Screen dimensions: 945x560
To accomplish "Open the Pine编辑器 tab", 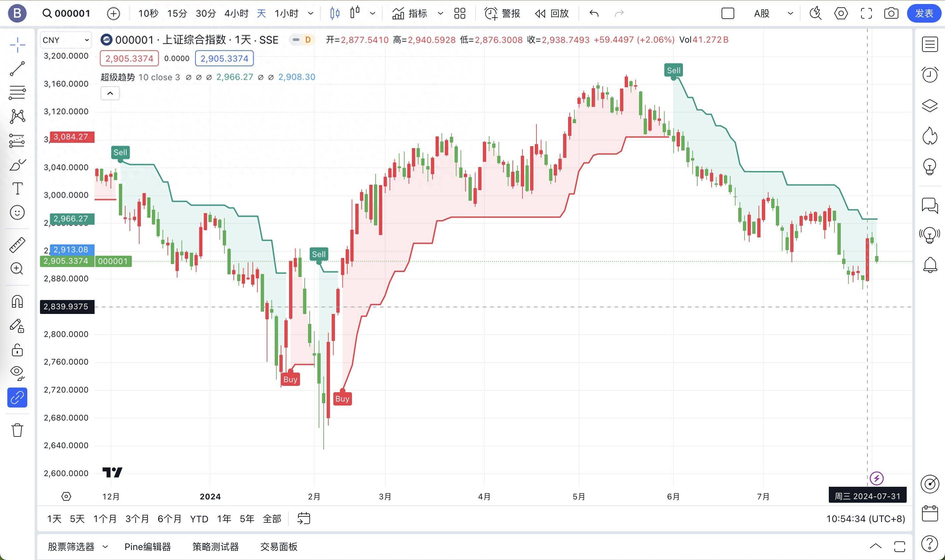I will 148,547.
